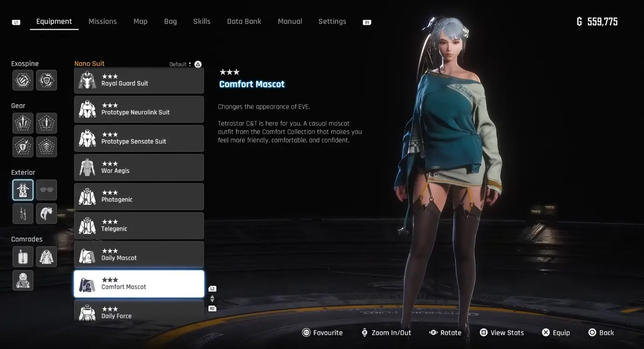
Task: Select the Comrades jacket outfit slot
Action: [47, 256]
